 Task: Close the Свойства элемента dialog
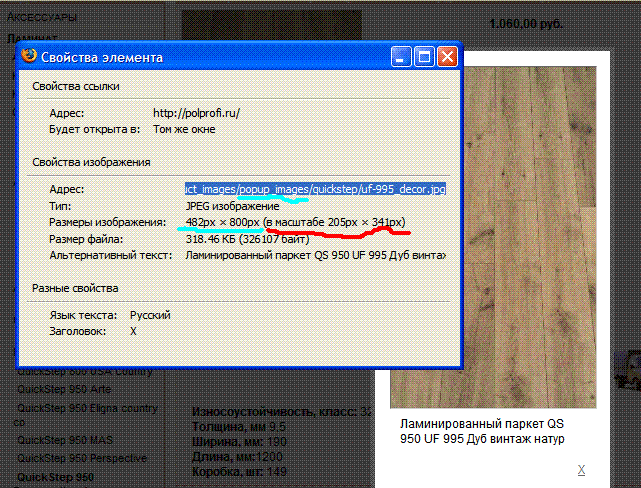click(446, 57)
